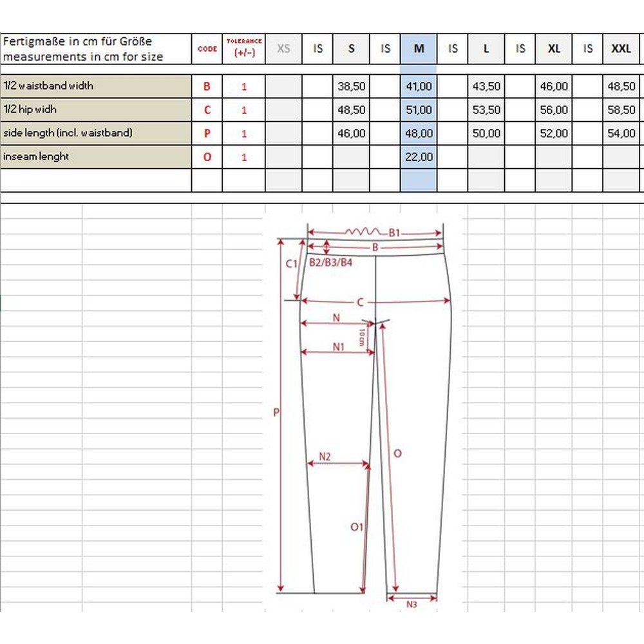Select hip width cell 56,00 for size XL
The image size is (644, 644).
(x=554, y=109)
